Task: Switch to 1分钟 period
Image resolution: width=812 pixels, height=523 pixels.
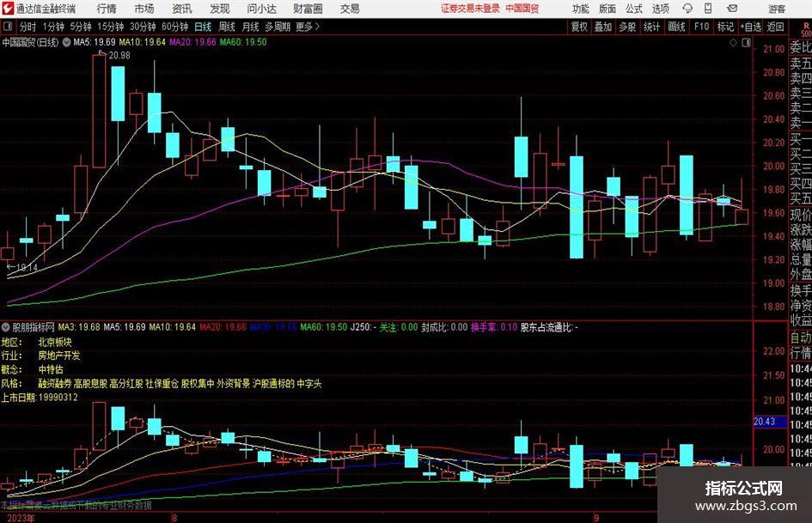Action: point(53,27)
